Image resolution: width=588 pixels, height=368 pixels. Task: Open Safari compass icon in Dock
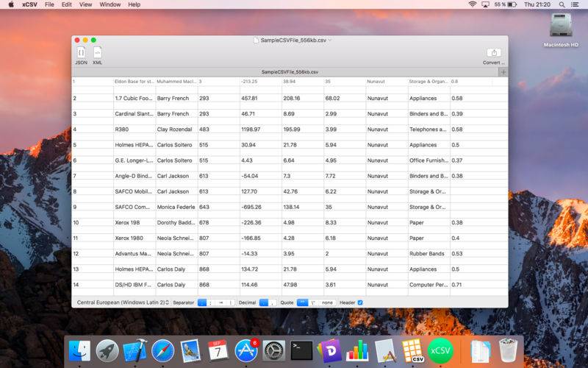pyautogui.click(x=162, y=351)
